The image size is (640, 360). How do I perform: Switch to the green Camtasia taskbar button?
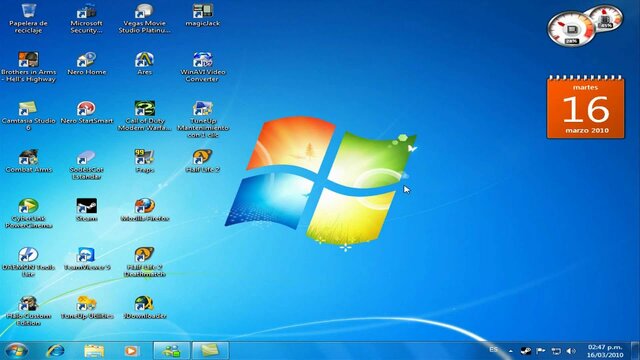click(210, 351)
